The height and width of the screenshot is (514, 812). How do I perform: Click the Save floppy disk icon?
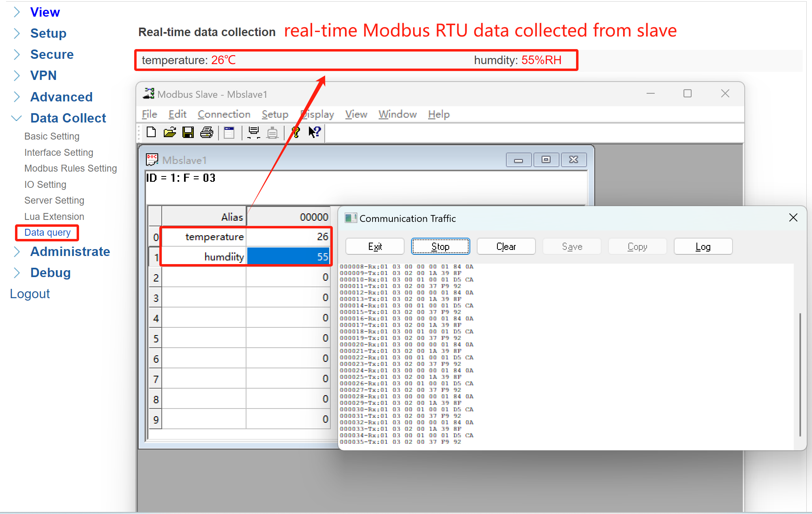tap(188, 132)
